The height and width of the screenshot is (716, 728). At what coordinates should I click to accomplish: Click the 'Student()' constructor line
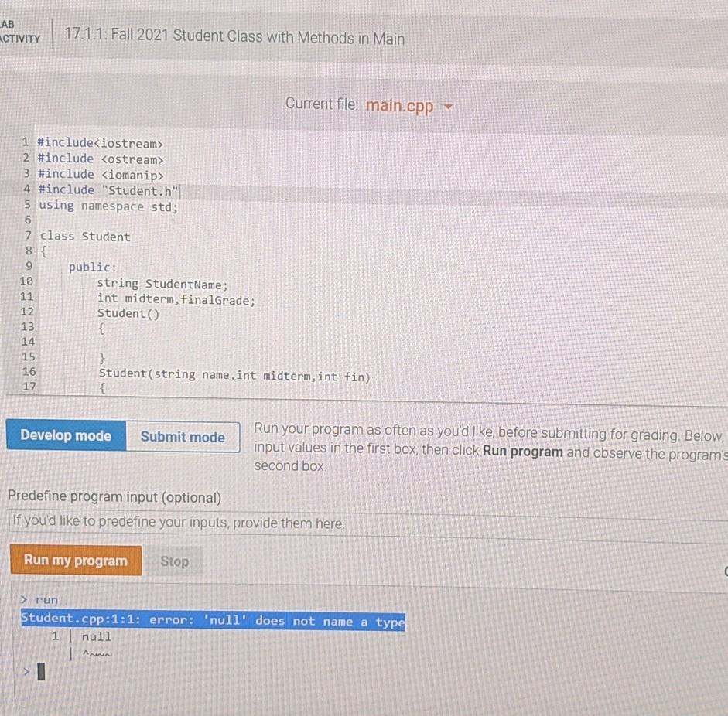(128, 314)
